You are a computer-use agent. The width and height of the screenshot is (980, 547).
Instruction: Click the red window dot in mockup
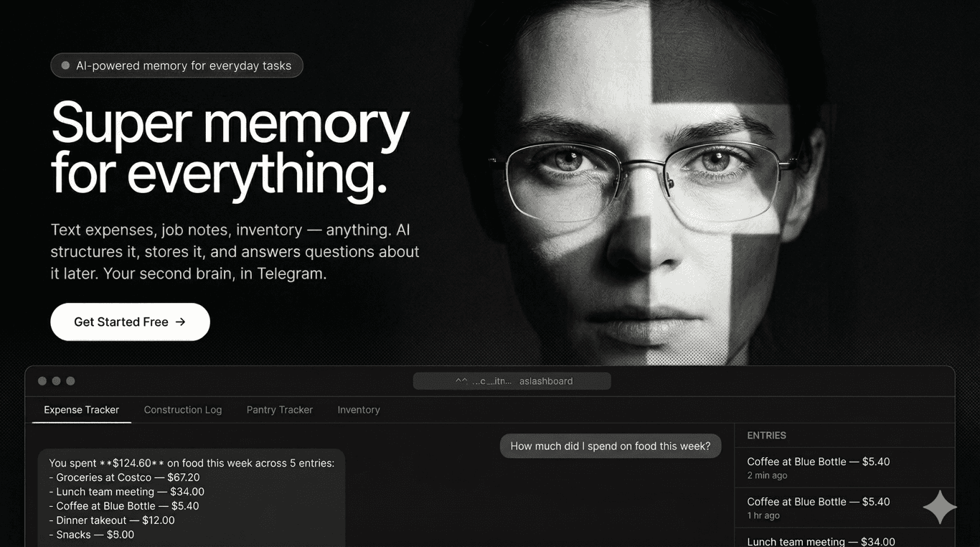[x=42, y=381]
